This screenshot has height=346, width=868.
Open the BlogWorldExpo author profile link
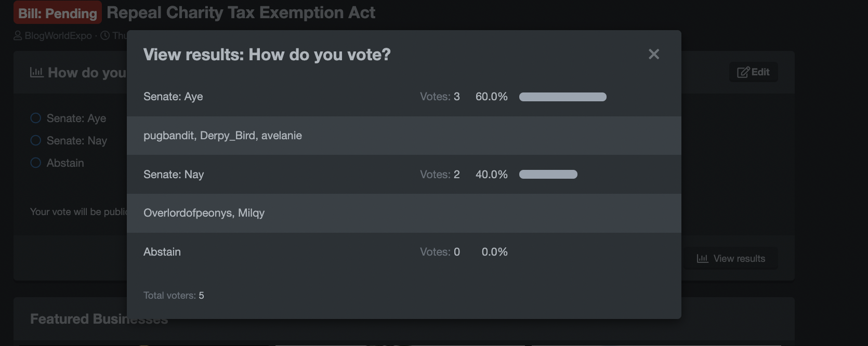click(x=58, y=35)
